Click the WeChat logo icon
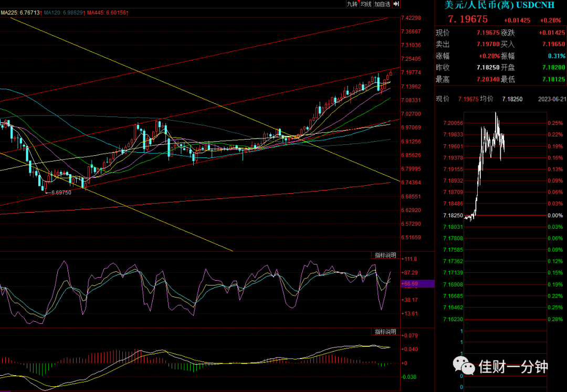The height and width of the screenshot is (392, 567). (x=464, y=366)
